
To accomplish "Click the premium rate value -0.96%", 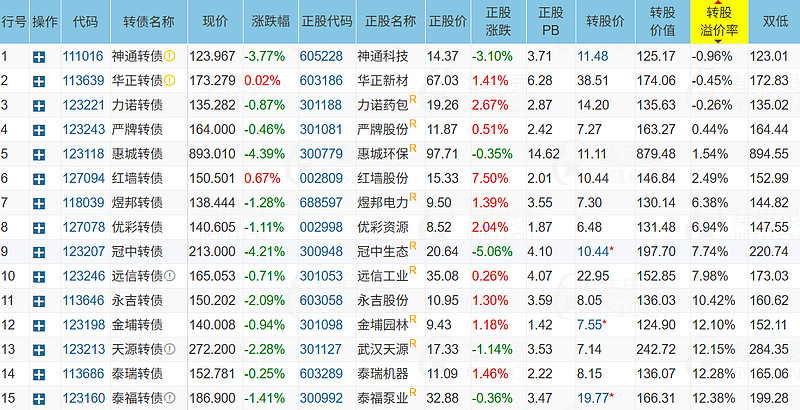I will (x=712, y=56).
